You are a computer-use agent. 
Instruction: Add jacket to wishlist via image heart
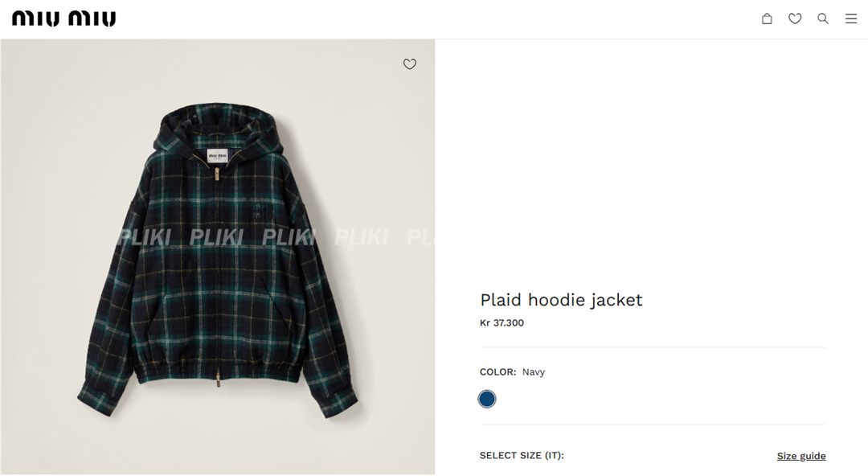click(x=410, y=64)
